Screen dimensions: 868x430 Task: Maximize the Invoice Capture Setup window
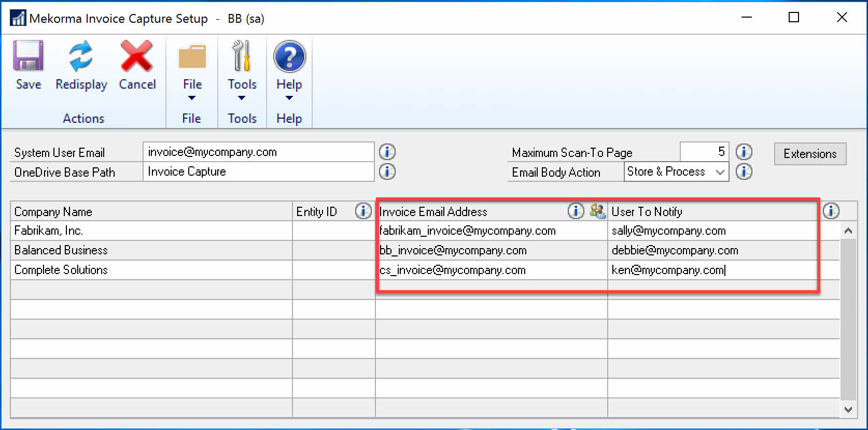click(794, 17)
